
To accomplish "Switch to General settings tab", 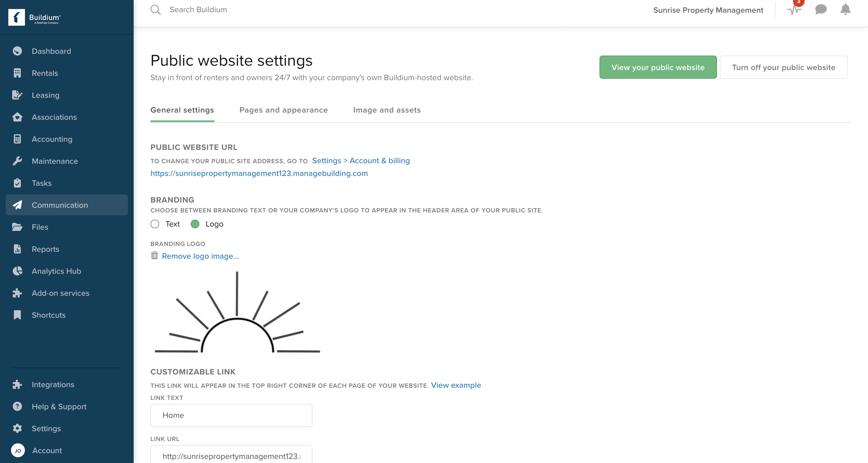I will click(182, 110).
